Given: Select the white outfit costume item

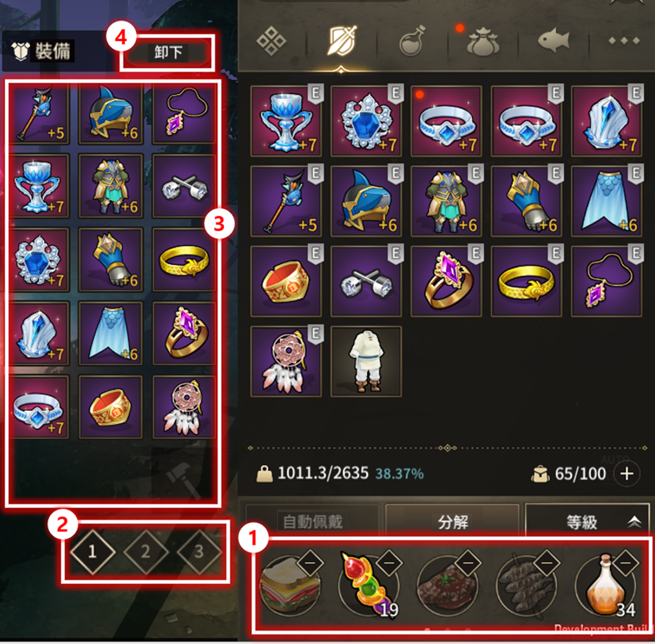Looking at the screenshot, I should tap(367, 361).
